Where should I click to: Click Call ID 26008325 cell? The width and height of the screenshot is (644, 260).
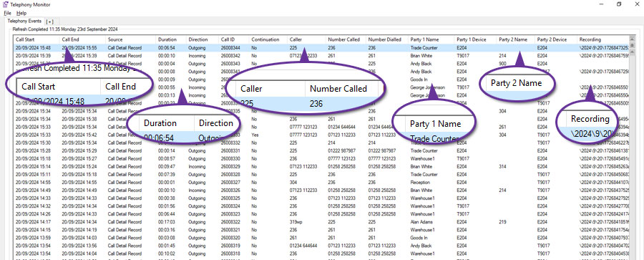tap(230, 198)
